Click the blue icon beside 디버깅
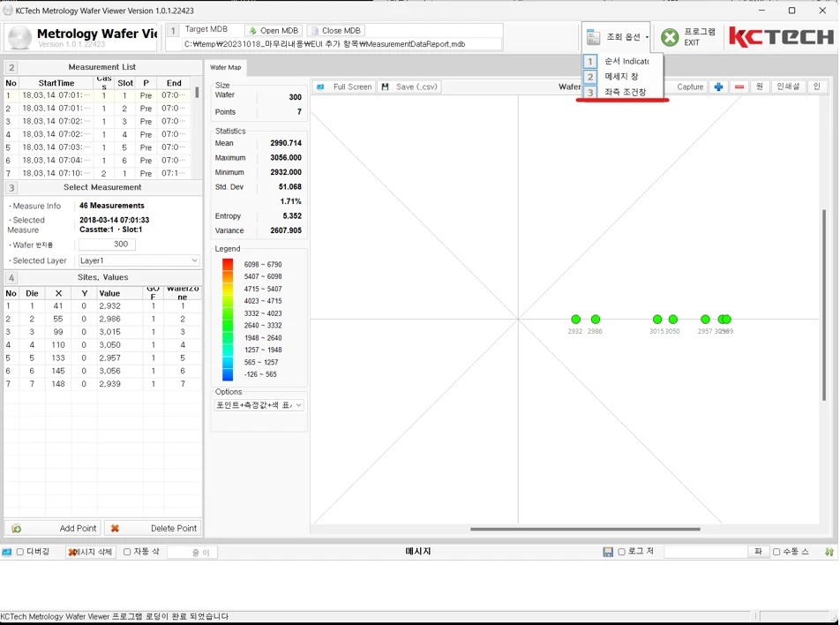The width and height of the screenshot is (840, 625). point(7,552)
